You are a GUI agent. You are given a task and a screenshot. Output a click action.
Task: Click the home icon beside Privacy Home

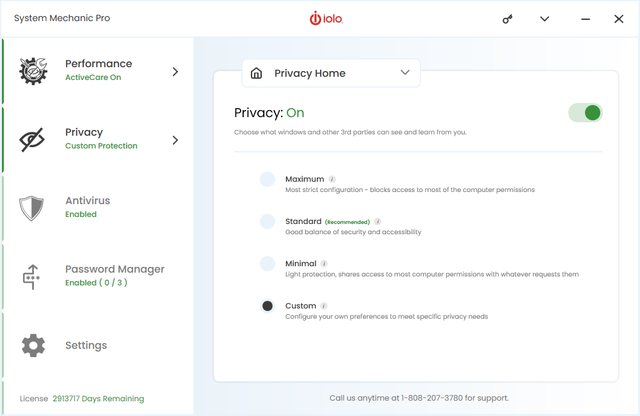pos(257,73)
